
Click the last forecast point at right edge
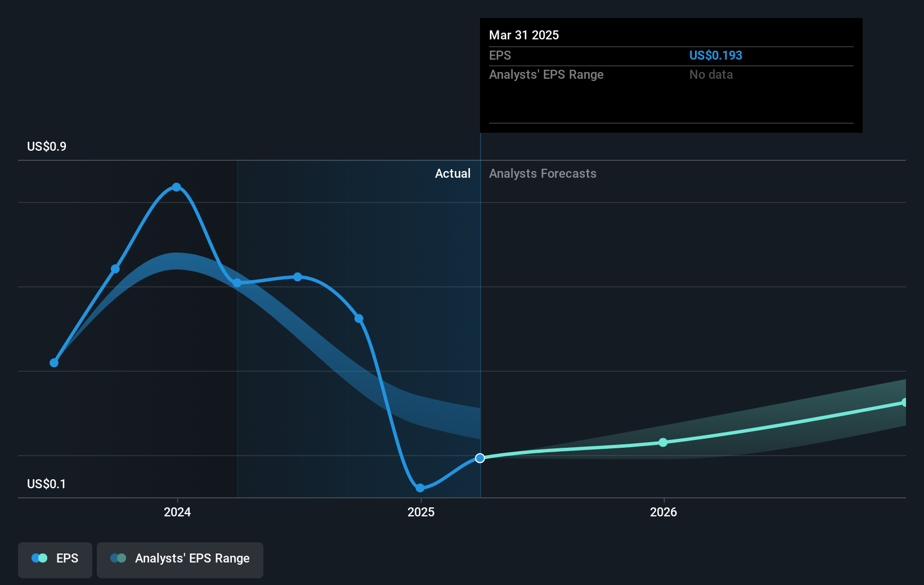click(904, 402)
